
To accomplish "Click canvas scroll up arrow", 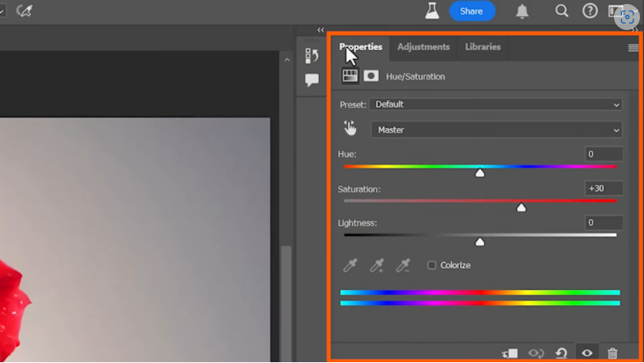I will point(287,60).
